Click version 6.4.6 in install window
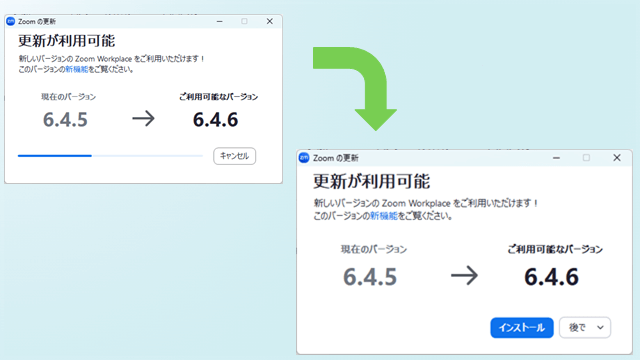640x360 pixels. (551, 277)
